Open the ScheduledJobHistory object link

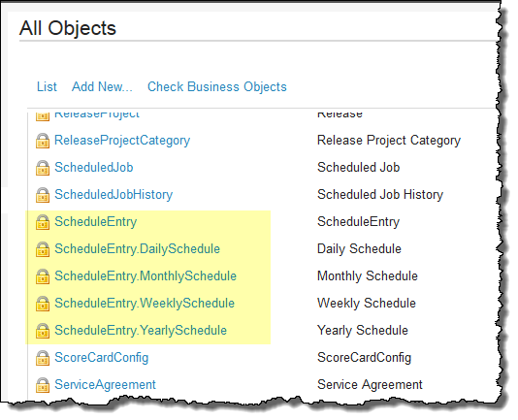[x=113, y=195]
